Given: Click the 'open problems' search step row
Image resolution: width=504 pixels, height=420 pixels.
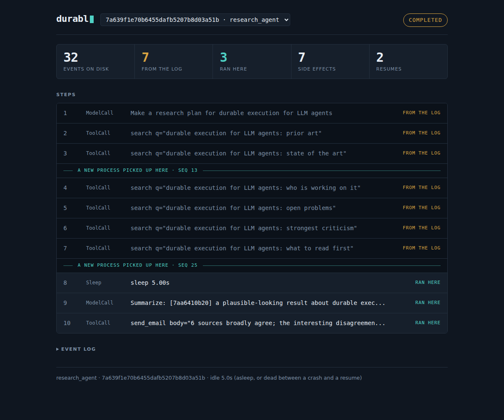Looking at the screenshot, I should pyautogui.click(x=252, y=208).
